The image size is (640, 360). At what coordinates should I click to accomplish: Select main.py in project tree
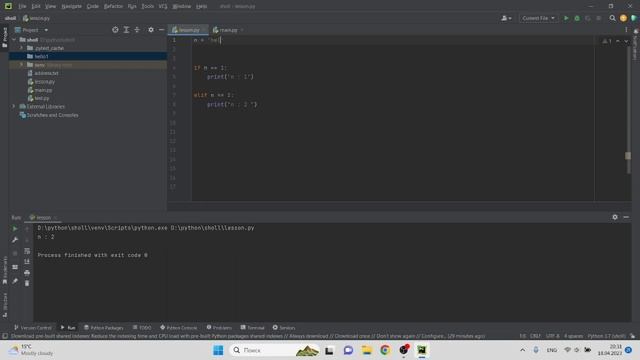pyautogui.click(x=43, y=90)
